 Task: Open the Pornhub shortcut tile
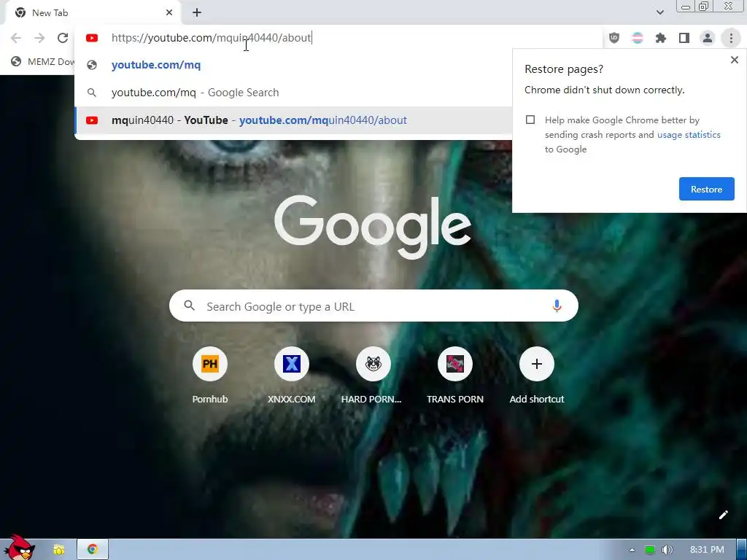point(210,376)
